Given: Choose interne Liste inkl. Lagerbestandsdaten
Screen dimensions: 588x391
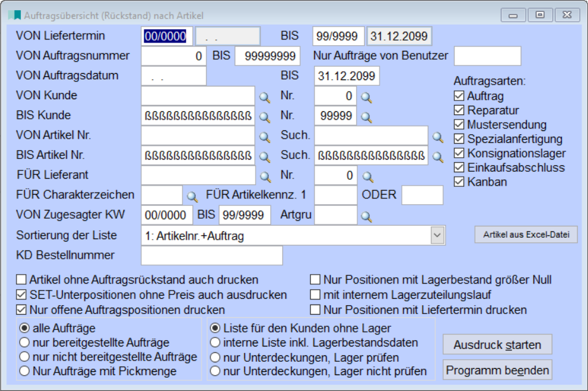Looking at the screenshot, I should pos(215,343).
